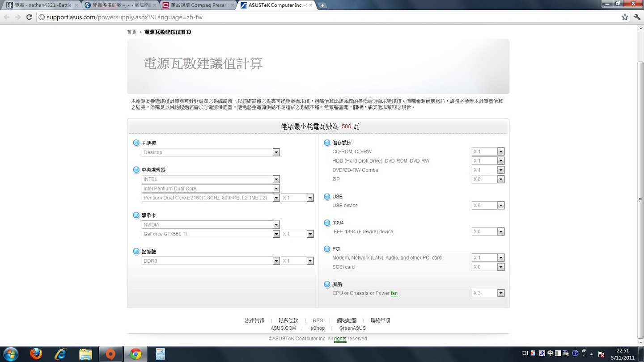Screen dimensions: 644x362
Task: Click the browser reload icon
Action: 29,17
